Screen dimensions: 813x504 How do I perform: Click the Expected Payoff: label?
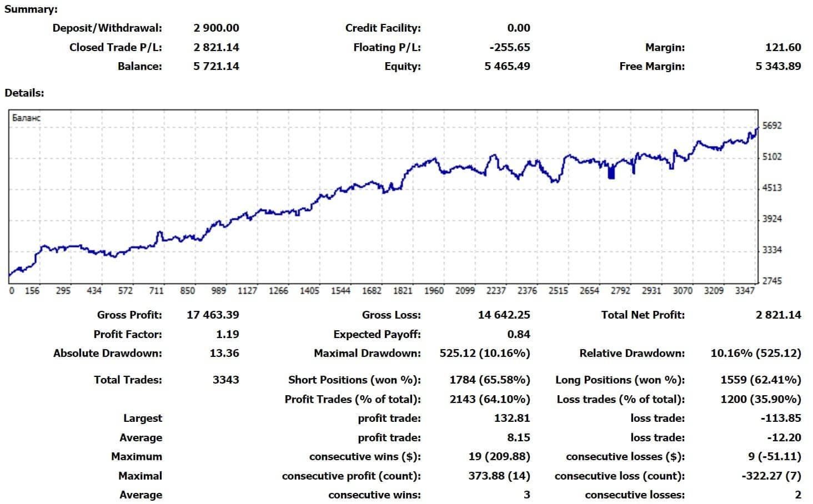click(x=377, y=334)
